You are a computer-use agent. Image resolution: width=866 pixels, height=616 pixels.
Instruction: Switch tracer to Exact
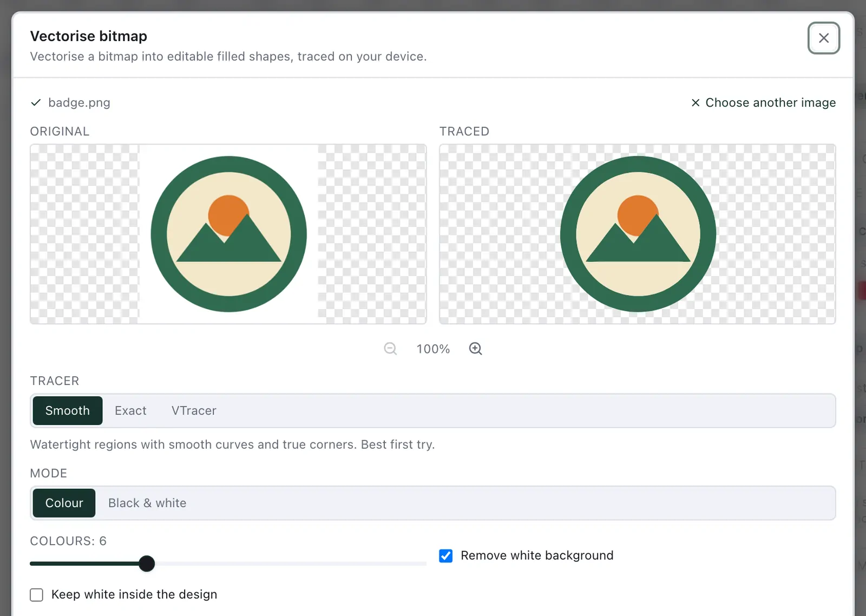pyautogui.click(x=130, y=410)
